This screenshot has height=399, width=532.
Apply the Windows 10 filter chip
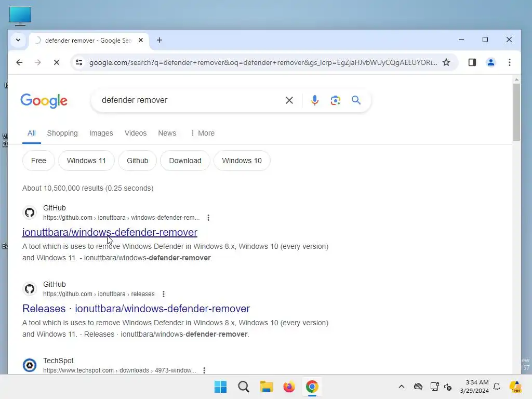pos(242,161)
